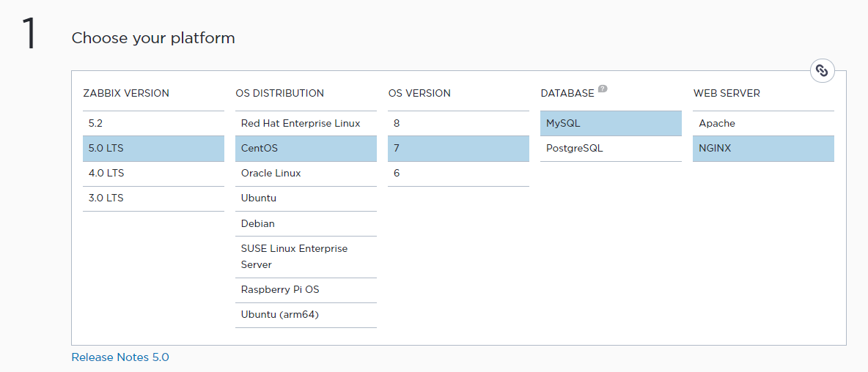
Task: Select OS version 6
Action: [458, 174]
